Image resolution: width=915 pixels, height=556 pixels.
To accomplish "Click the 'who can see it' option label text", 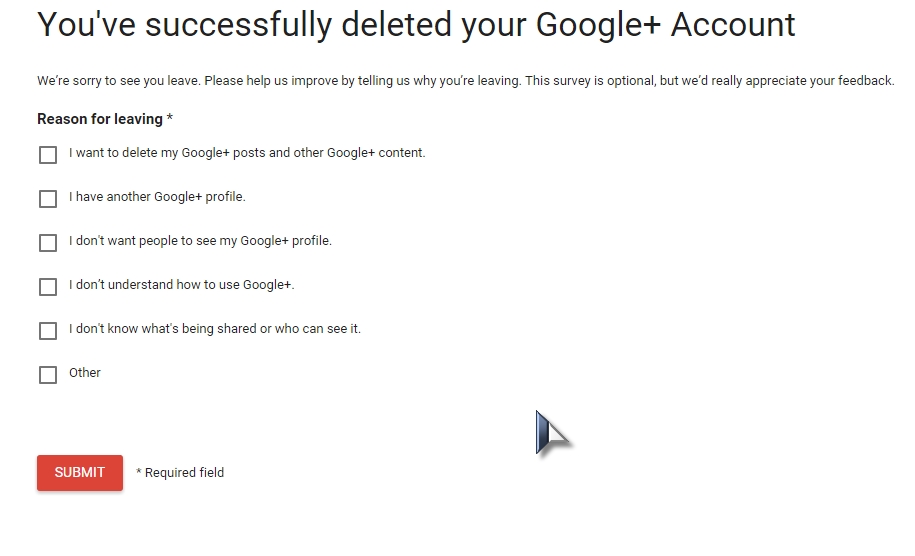I will [x=215, y=328].
